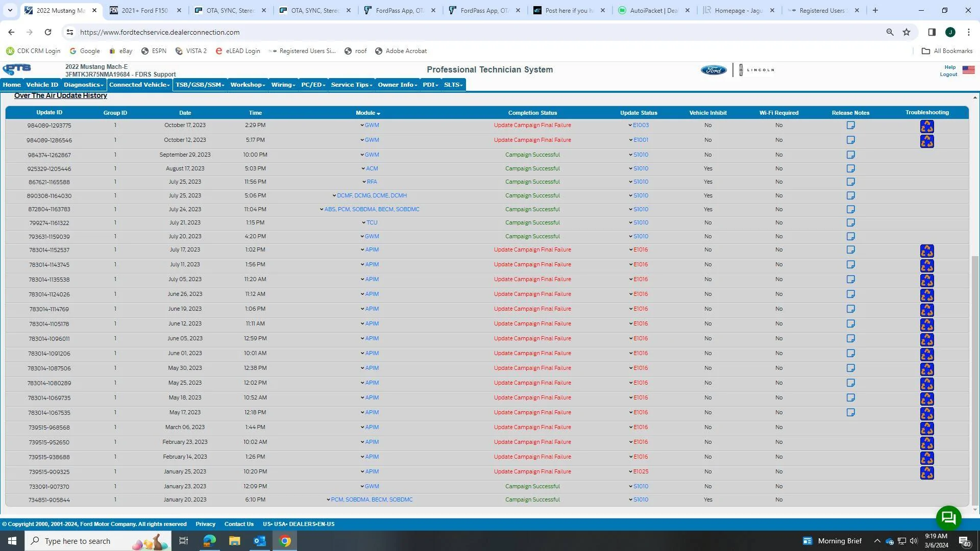Expand the Connected Vehicle menu

[139, 85]
